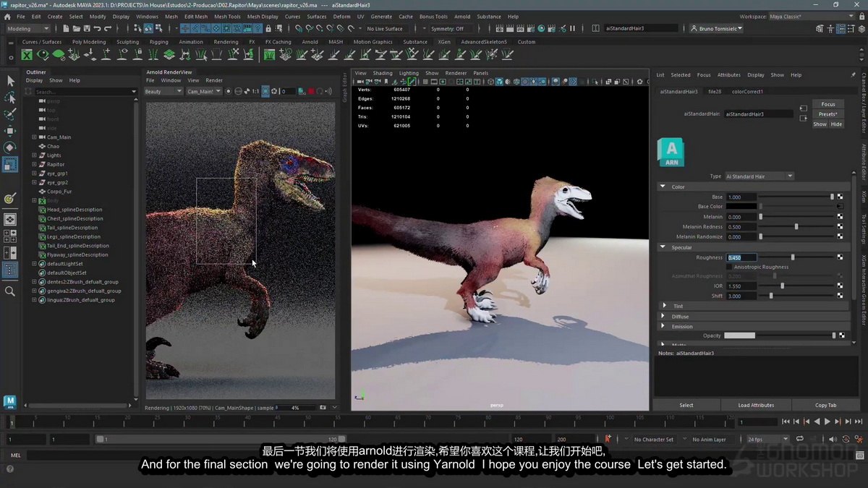Expand Cam_Main node in Outliner
This screenshot has height=488, width=868.
[x=34, y=137]
